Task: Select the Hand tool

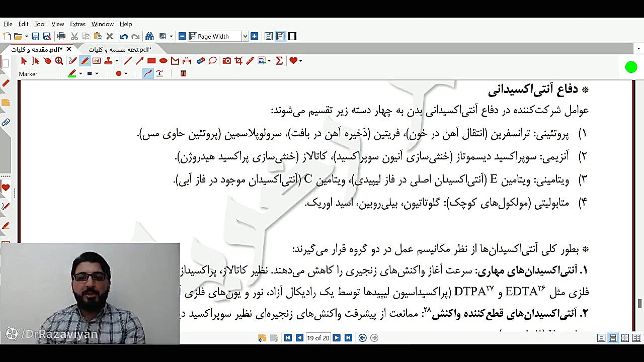Action: tap(47, 61)
